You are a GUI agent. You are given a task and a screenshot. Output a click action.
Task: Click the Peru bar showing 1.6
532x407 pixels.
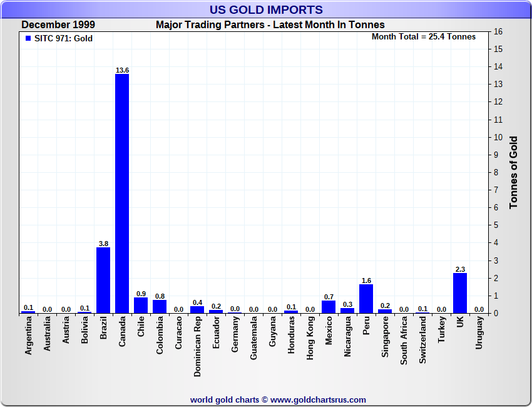point(366,299)
